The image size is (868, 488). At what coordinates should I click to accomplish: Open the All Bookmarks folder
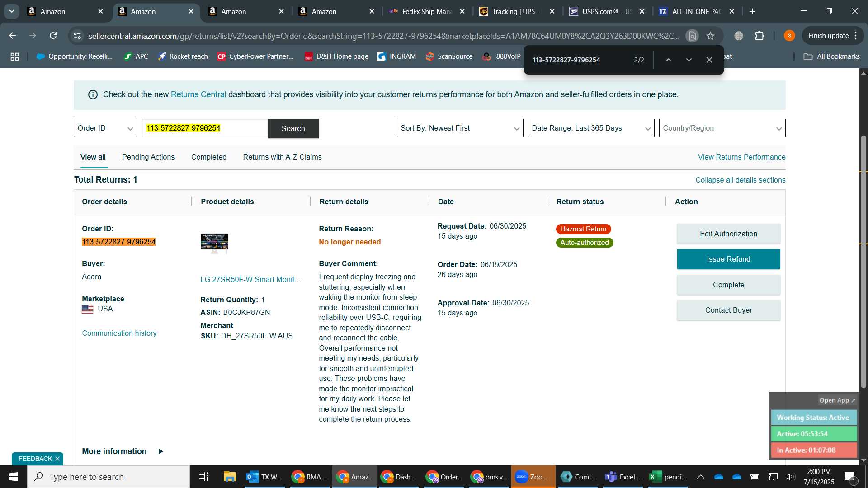pyautogui.click(x=832, y=56)
